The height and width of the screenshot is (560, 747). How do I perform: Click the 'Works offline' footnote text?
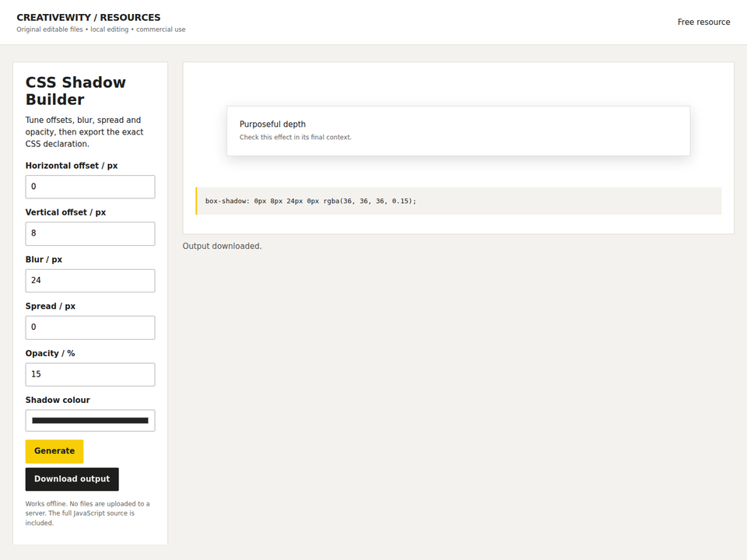pyautogui.click(x=88, y=513)
